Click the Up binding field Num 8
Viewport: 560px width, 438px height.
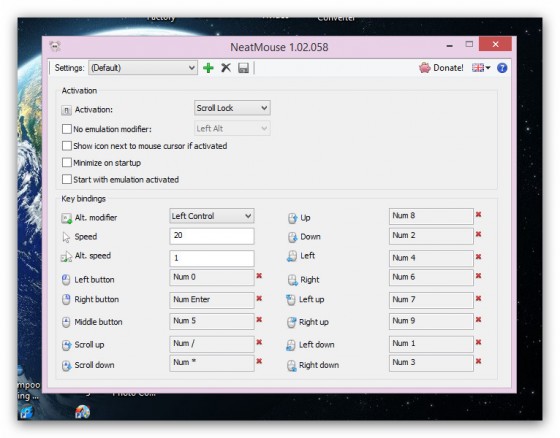[431, 216]
